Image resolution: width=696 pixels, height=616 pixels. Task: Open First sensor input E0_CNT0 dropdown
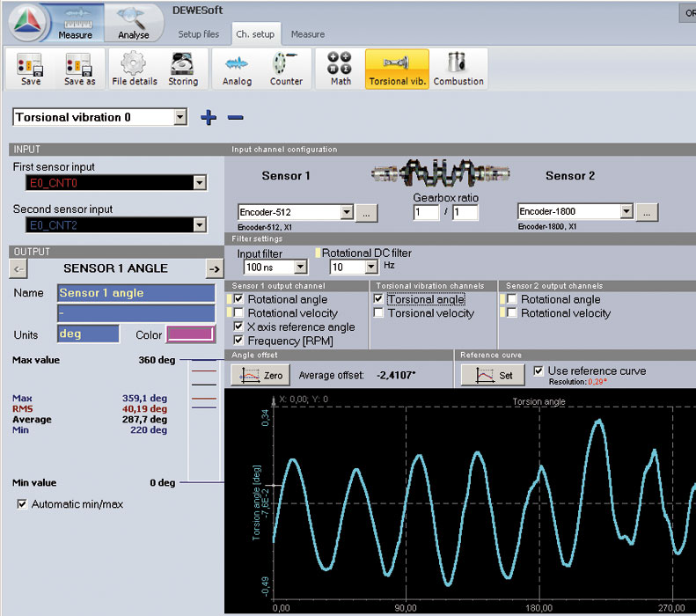[x=200, y=182]
